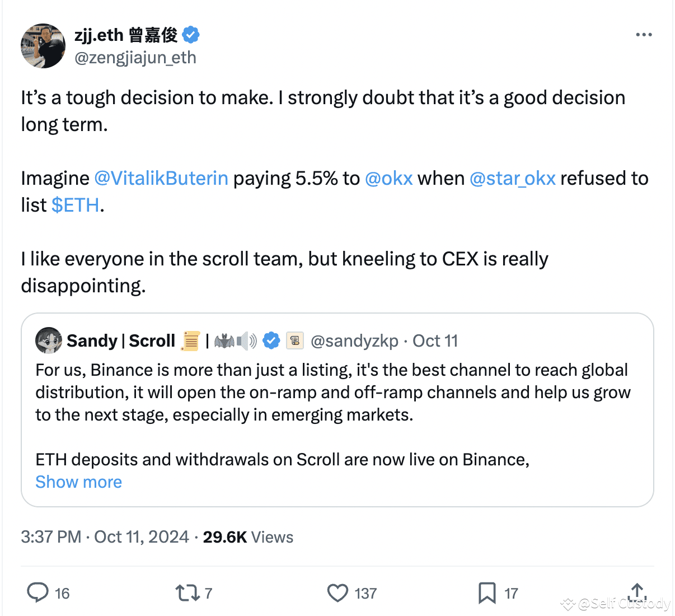Reply to zjj.eth's tweet
Image resolution: width=675 pixels, height=616 pixels.
coord(38,592)
